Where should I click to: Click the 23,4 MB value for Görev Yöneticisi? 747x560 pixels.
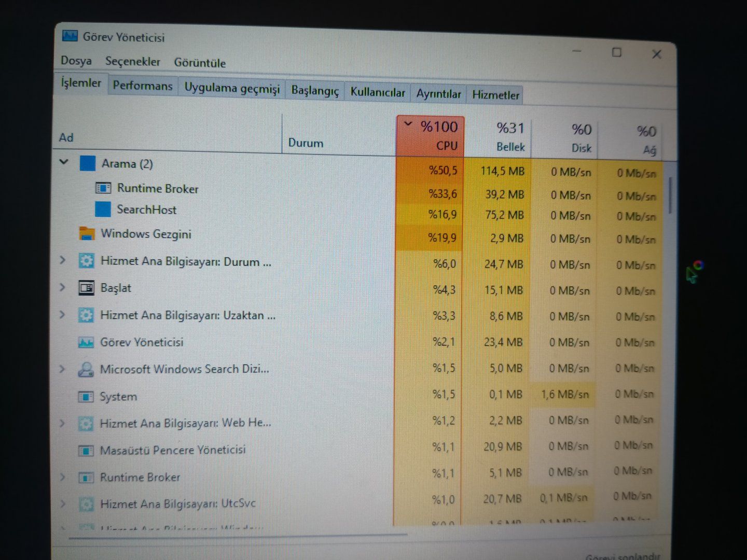coord(503,342)
